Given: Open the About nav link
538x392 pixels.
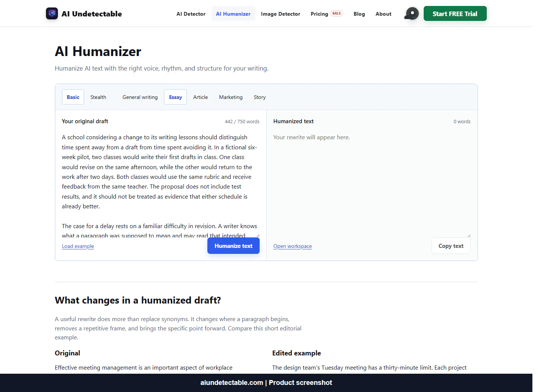Looking at the screenshot, I should click(383, 14).
